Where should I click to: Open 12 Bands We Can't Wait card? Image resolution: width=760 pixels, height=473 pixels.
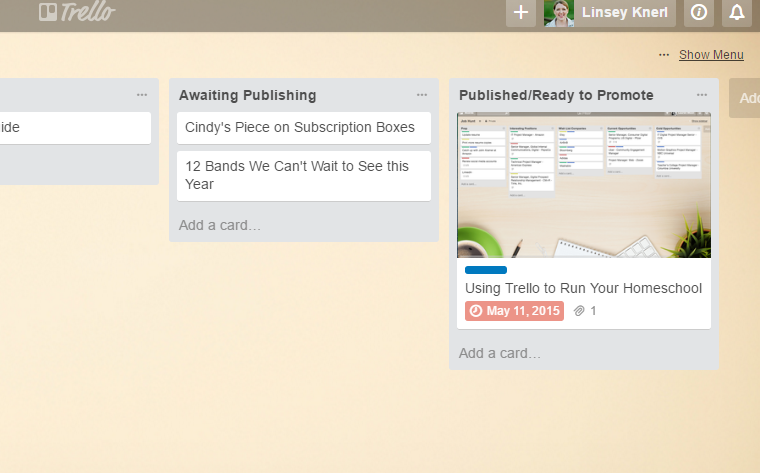(304, 176)
